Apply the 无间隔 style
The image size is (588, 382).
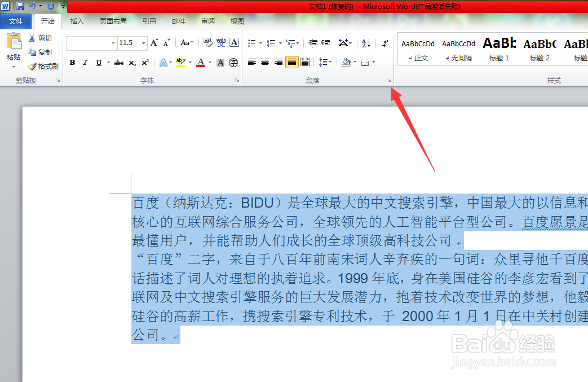tap(459, 50)
